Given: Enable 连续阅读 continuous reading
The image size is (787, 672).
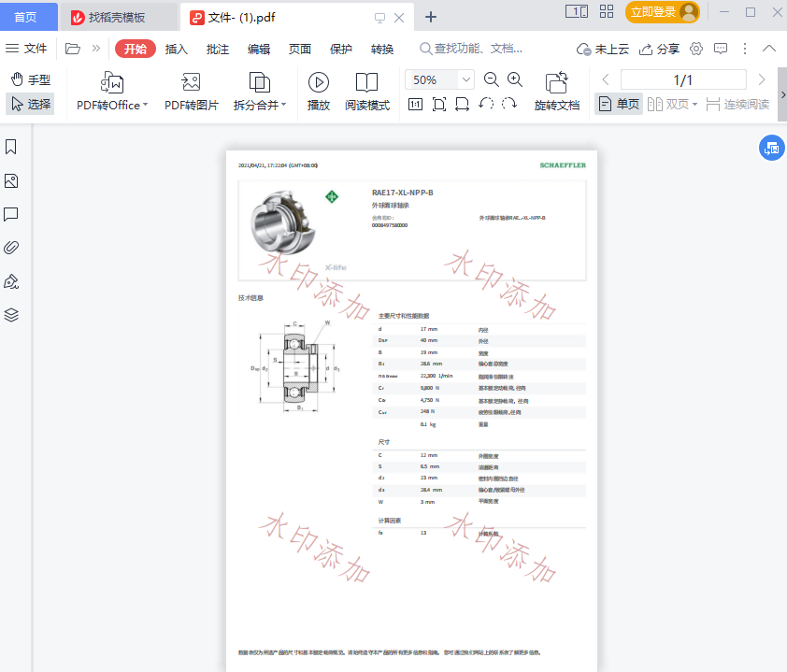Looking at the screenshot, I should click(x=737, y=104).
